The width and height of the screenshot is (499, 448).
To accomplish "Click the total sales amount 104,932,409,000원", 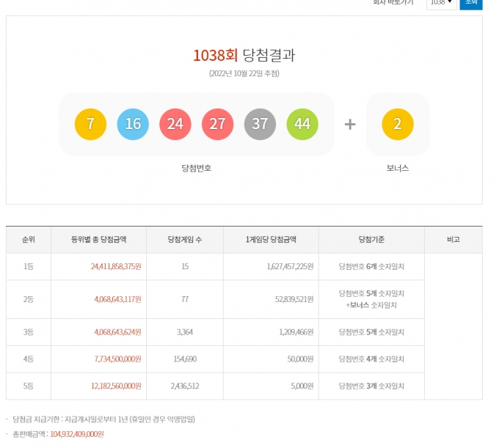I will pyautogui.click(x=76, y=434).
